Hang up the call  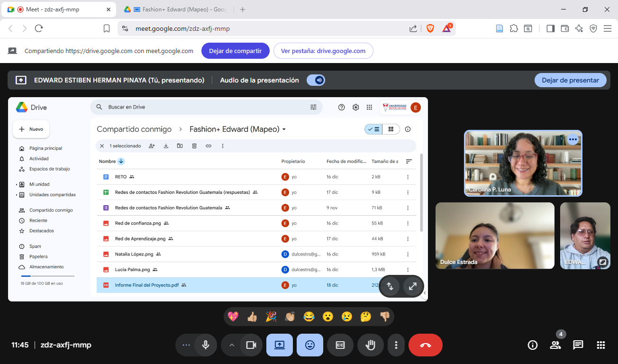click(x=425, y=345)
